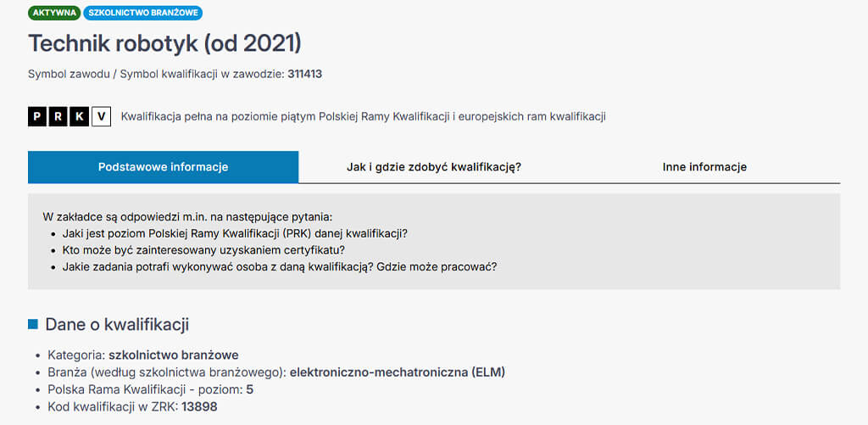The image size is (868, 425).
Task: Click the Technik robotyk (od 2021) title
Action: 164,43
